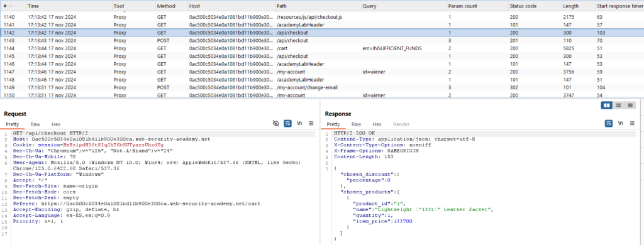Sort by Time column header
The image size is (644, 245).
[69, 6]
